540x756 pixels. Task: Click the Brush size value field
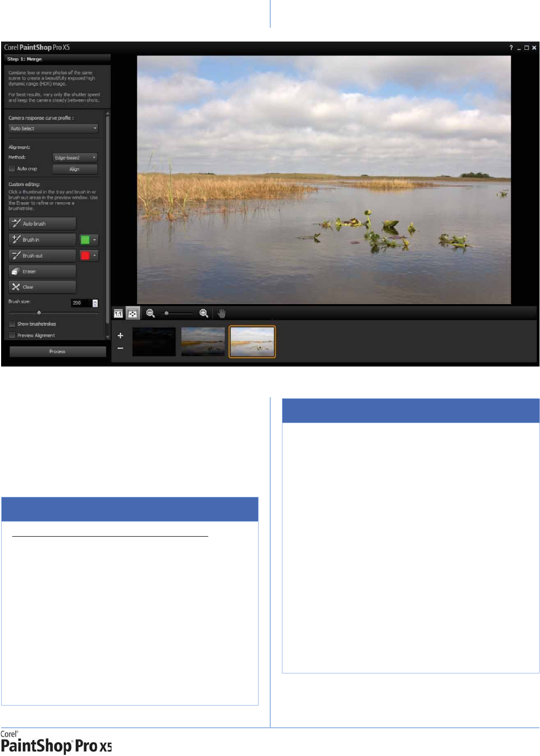tap(81, 303)
